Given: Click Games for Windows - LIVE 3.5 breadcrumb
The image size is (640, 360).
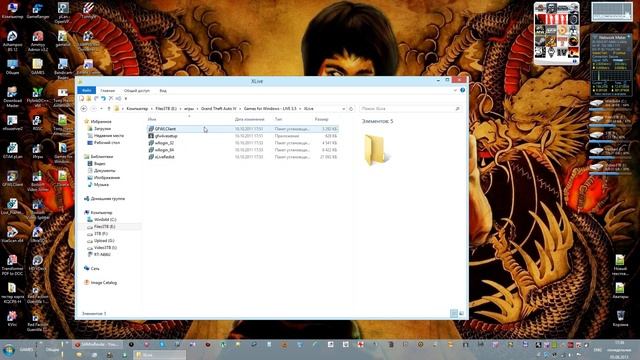Looking at the screenshot, I should (x=270, y=109).
